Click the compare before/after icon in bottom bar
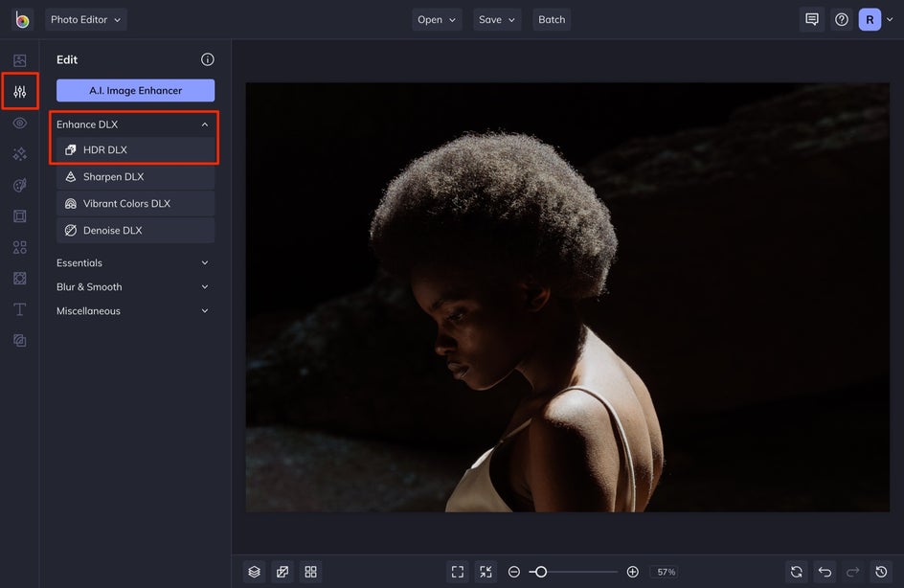904x588 pixels. 282,572
